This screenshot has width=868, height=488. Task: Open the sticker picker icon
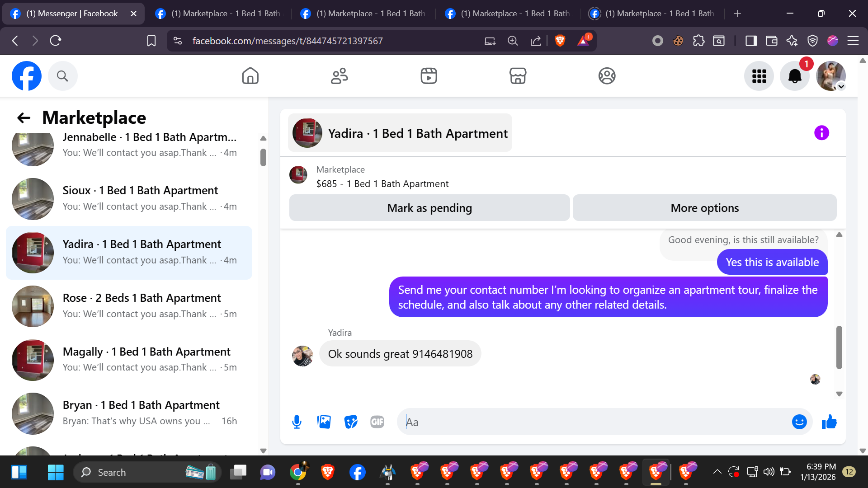[350, 422]
